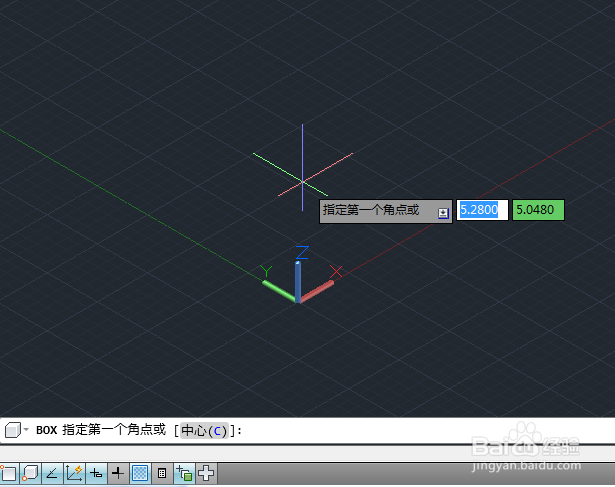
Task: Toggle Transparency display checkered icon
Action: click(140, 473)
